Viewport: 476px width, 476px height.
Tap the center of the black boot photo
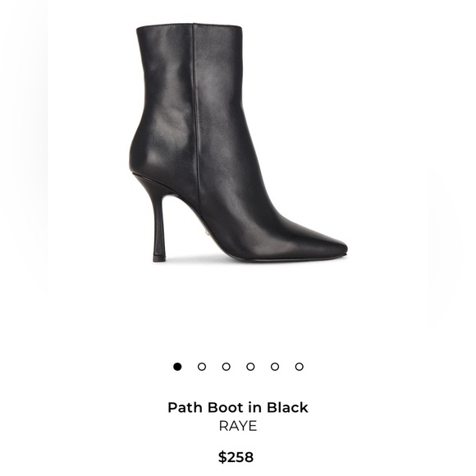238,143
